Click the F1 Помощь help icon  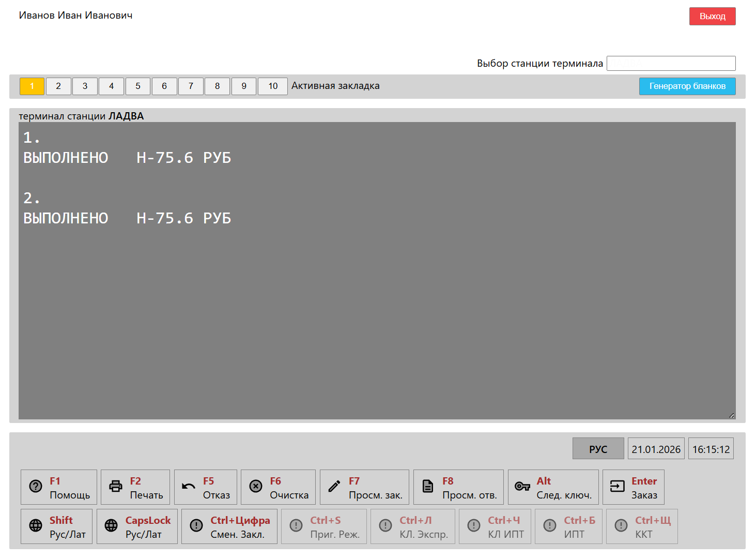pyautogui.click(x=36, y=487)
